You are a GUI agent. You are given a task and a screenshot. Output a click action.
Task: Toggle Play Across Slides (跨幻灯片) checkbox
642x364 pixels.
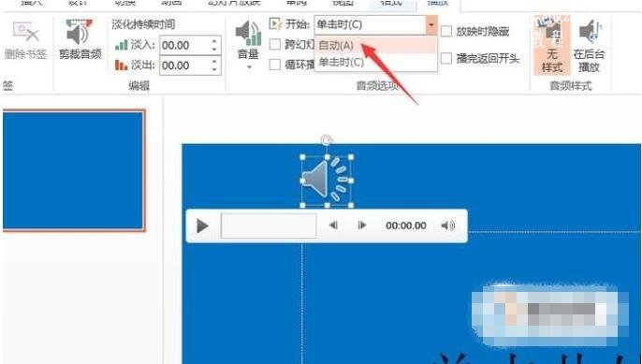pyautogui.click(x=275, y=44)
